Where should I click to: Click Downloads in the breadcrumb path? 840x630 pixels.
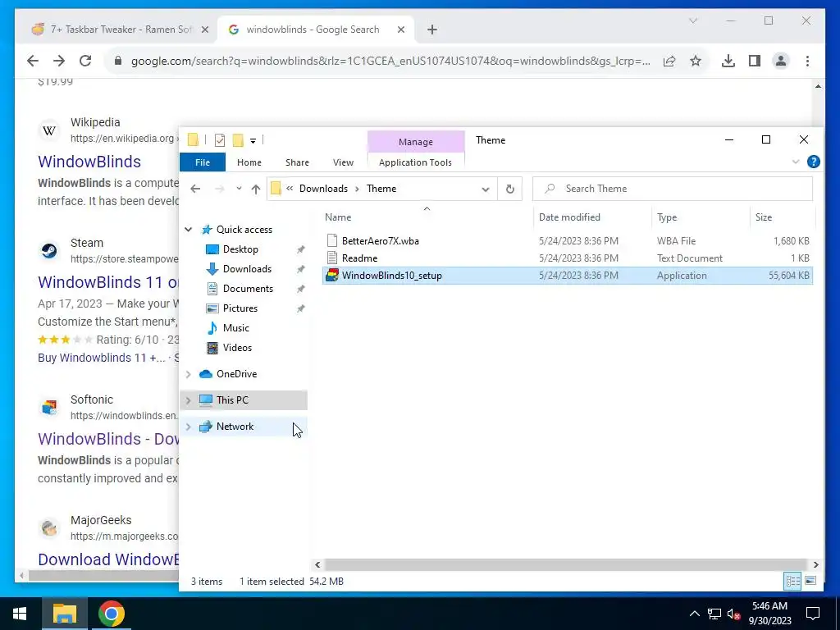(323, 189)
